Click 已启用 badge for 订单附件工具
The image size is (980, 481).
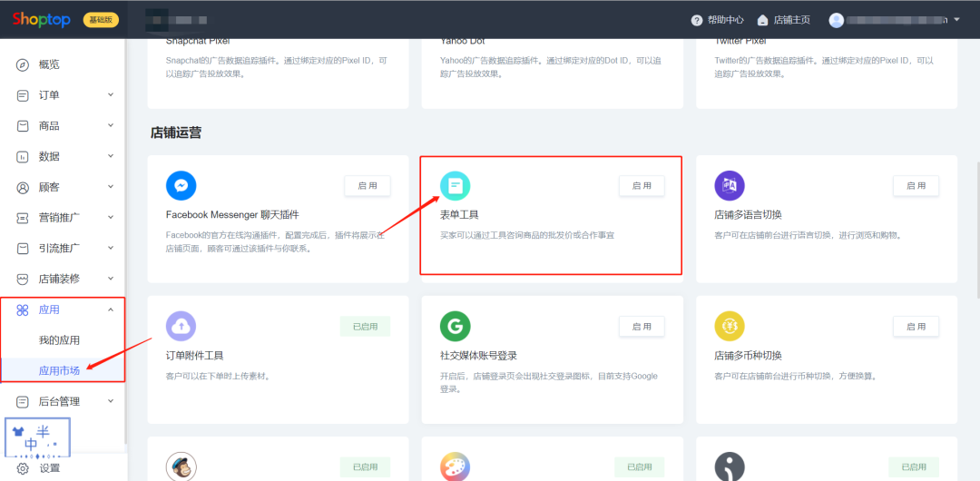(x=365, y=327)
